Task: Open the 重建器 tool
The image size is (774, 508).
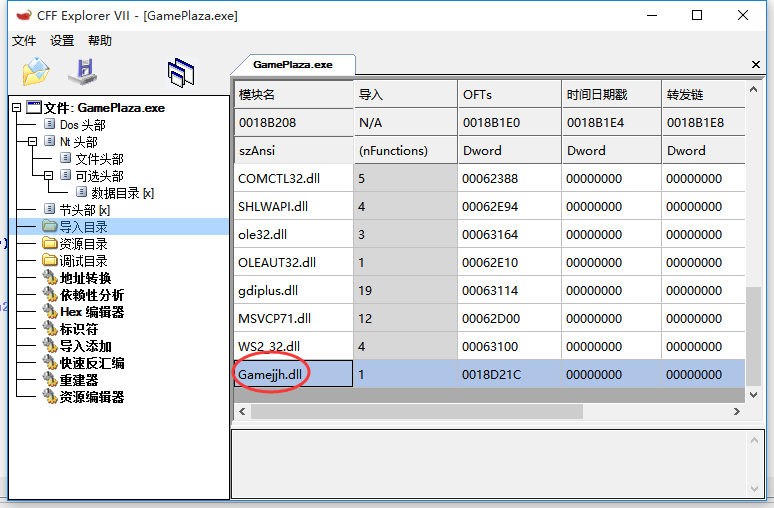Action: click(x=78, y=381)
